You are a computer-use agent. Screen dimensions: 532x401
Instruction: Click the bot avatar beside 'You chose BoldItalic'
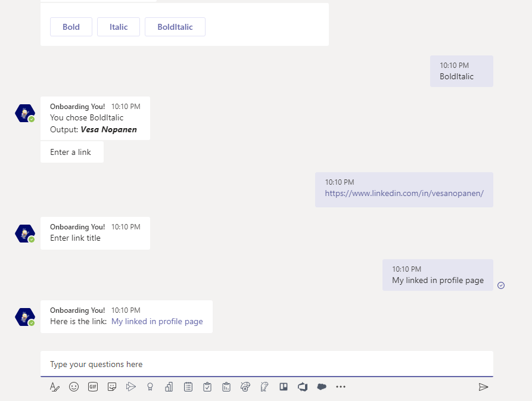(25, 113)
